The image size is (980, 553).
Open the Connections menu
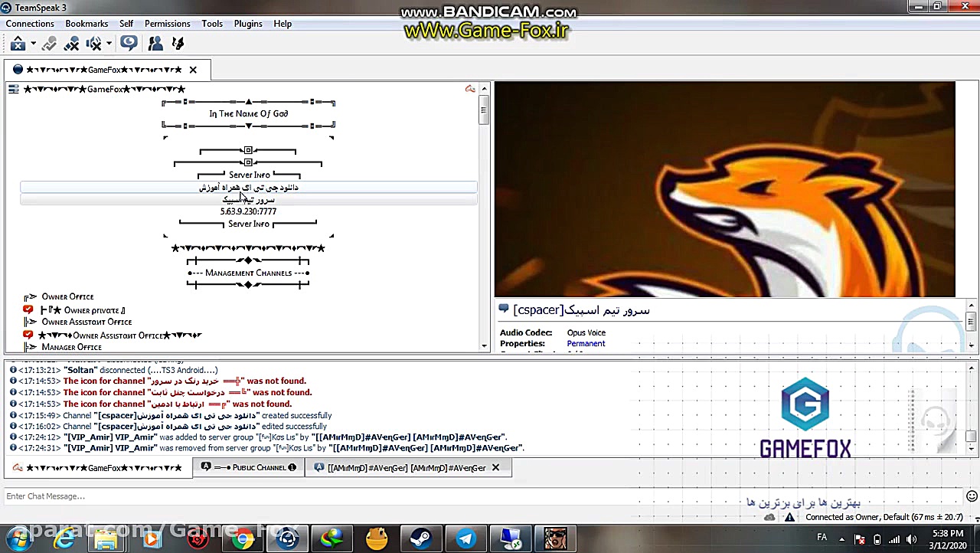coord(30,24)
